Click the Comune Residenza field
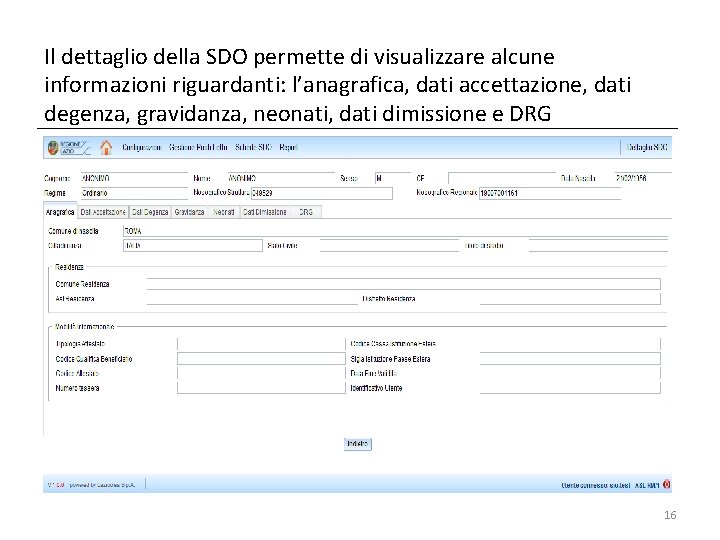Image resolution: width=720 pixels, height=540 pixels. tap(404, 284)
